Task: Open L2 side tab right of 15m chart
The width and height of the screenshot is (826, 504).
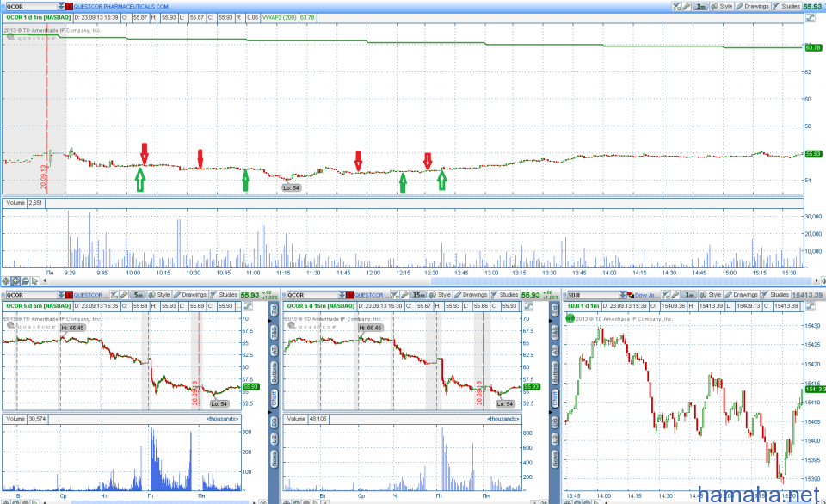Action: coord(555,439)
